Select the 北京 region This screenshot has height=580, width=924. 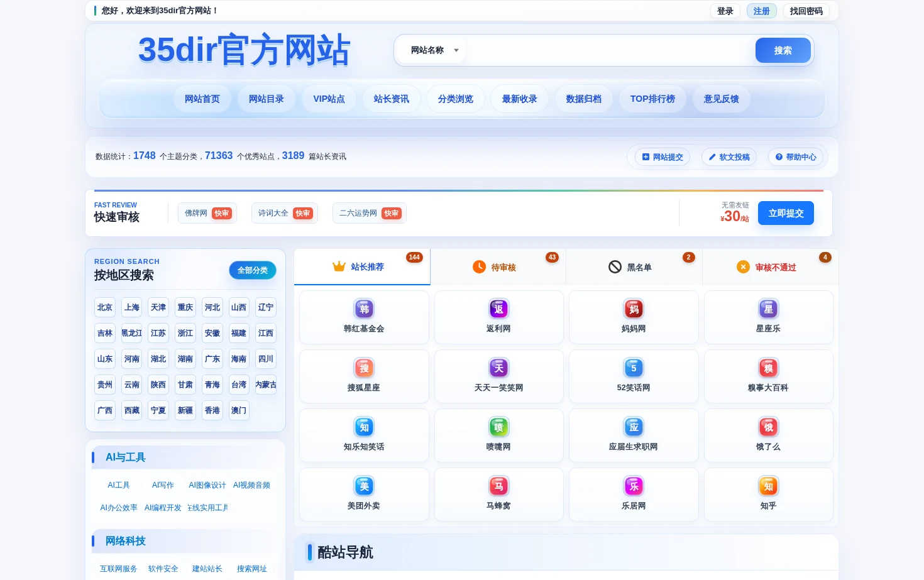[x=105, y=307]
